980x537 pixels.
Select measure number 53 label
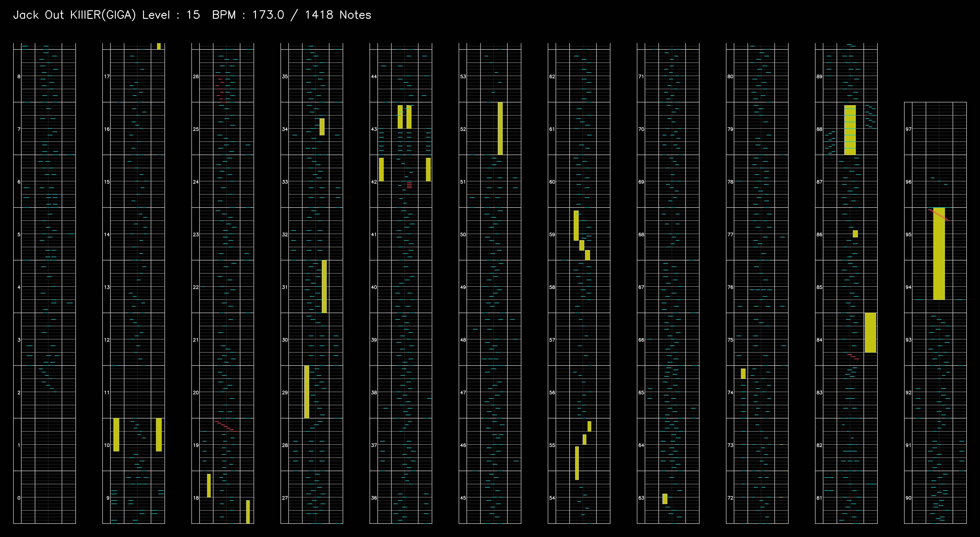pos(463,76)
